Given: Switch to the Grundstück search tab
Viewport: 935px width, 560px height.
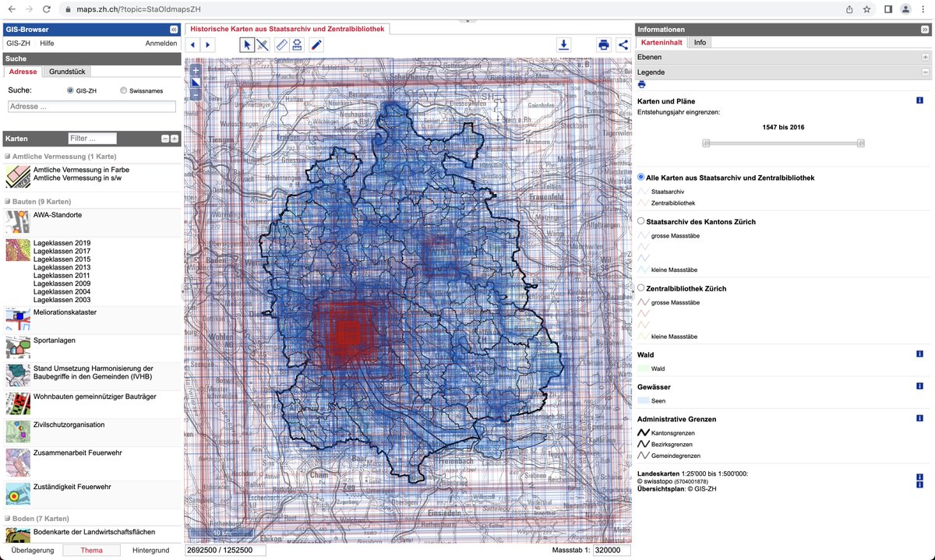Looking at the screenshot, I should pyautogui.click(x=67, y=72).
